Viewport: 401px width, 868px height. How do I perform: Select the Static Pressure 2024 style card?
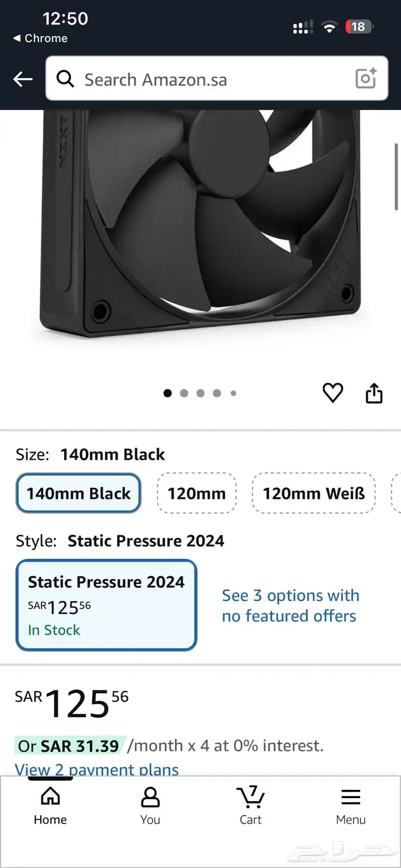tap(106, 605)
